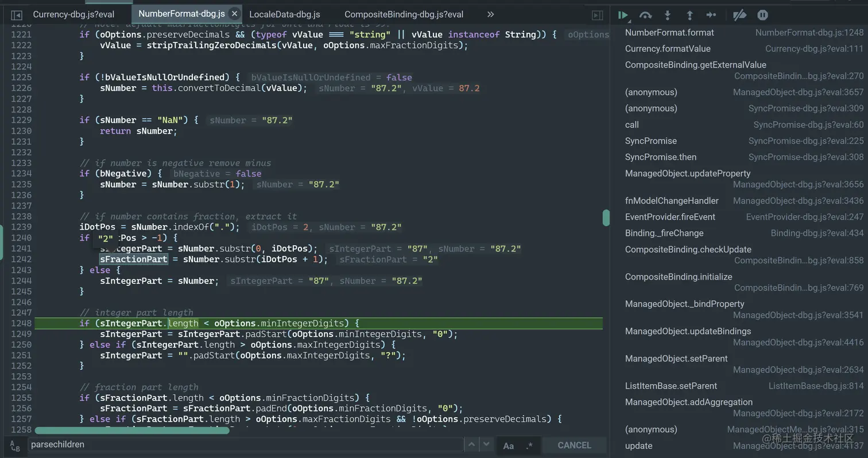Set breakpoint on line 1239 gutter

coord(21,227)
